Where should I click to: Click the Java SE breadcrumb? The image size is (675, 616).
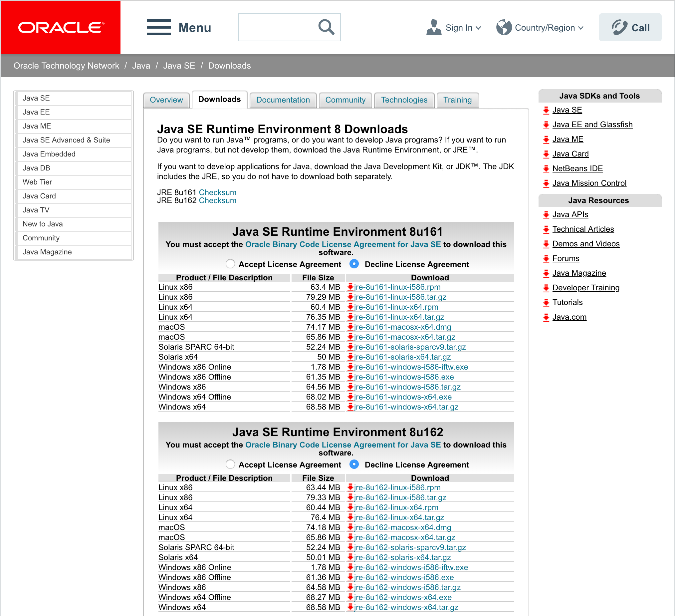click(x=179, y=66)
